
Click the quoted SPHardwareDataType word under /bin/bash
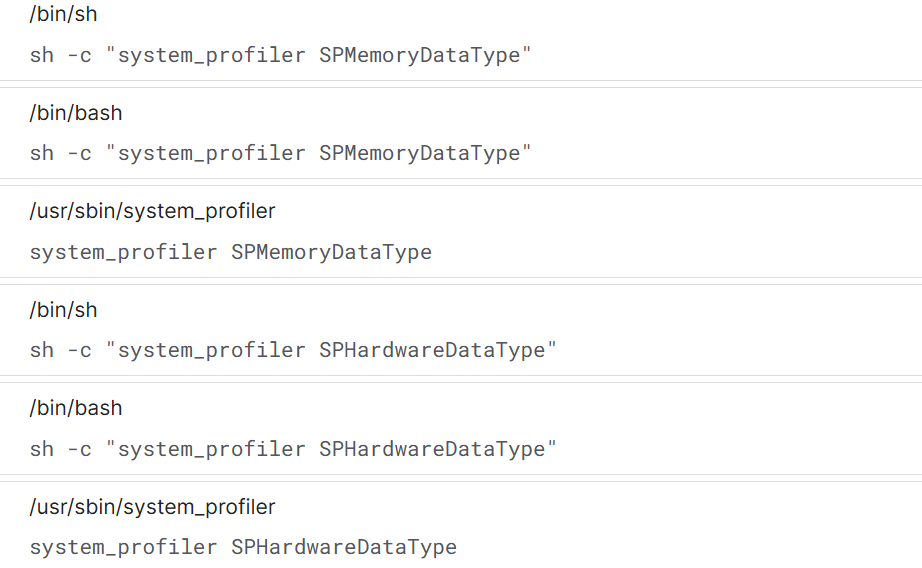coord(432,449)
